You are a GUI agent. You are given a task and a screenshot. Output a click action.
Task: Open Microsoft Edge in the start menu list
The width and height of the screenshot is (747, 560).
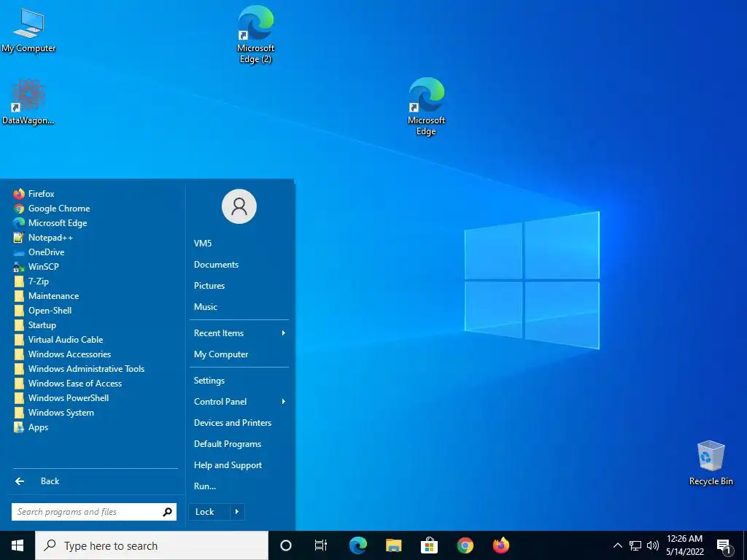click(50, 223)
